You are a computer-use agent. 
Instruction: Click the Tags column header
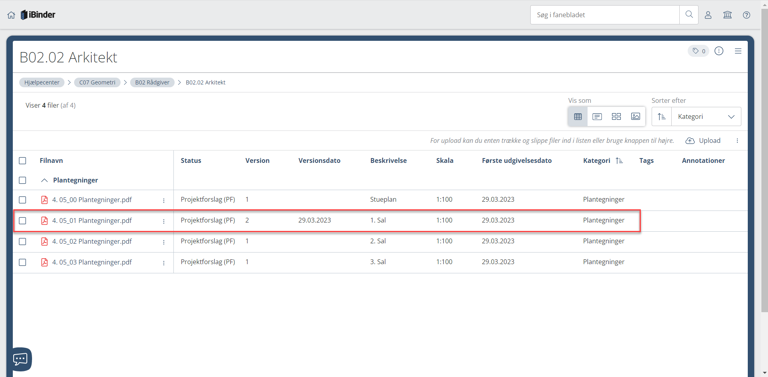(647, 161)
